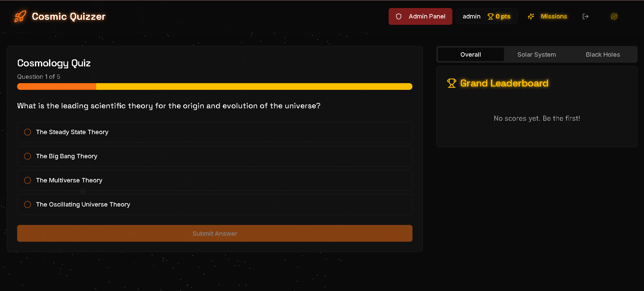This screenshot has height=291, width=644.
Task: Go to Missions page
Action: pyautogui.click(x=554, y=16)
